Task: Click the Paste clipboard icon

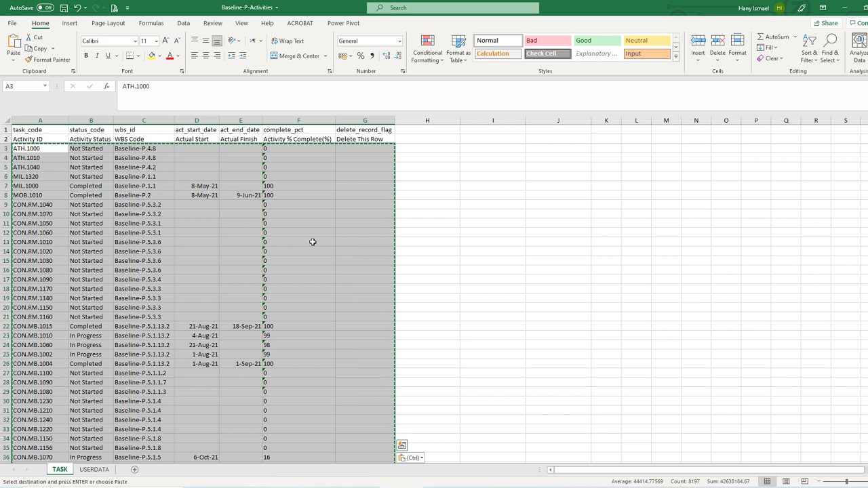Action: [x=14, y=42]
